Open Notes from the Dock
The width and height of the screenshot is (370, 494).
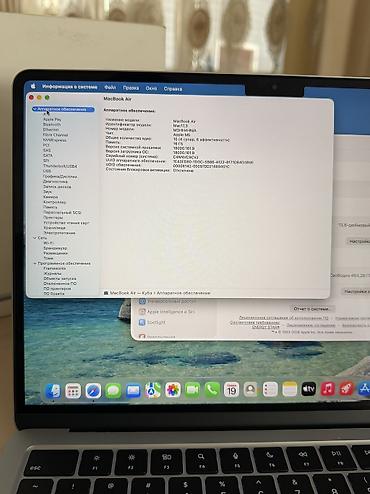(289, 389)
